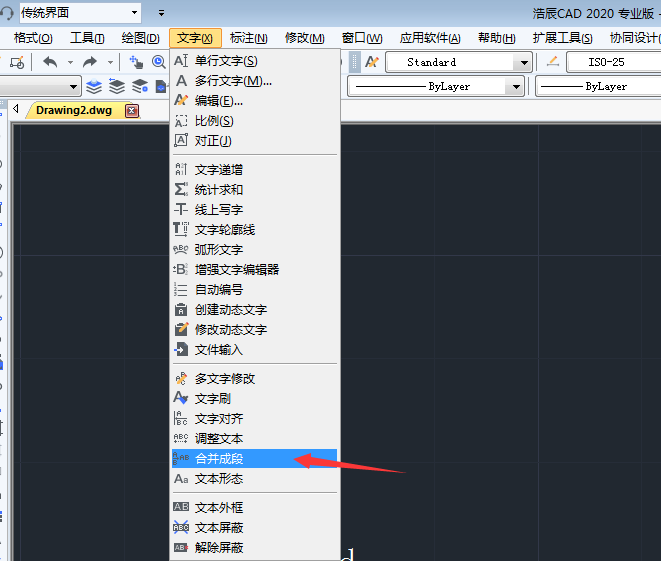Click 文字刷 text brush tool
The image size is (661, 561).
coord(212,399)
